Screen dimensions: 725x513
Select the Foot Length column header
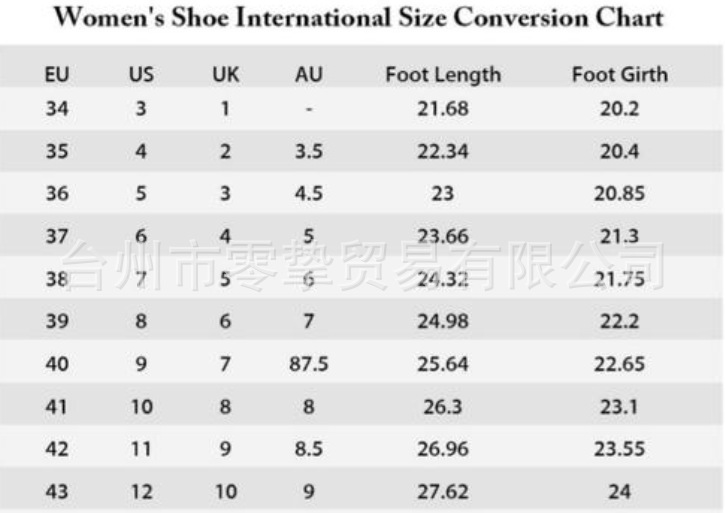443,75
